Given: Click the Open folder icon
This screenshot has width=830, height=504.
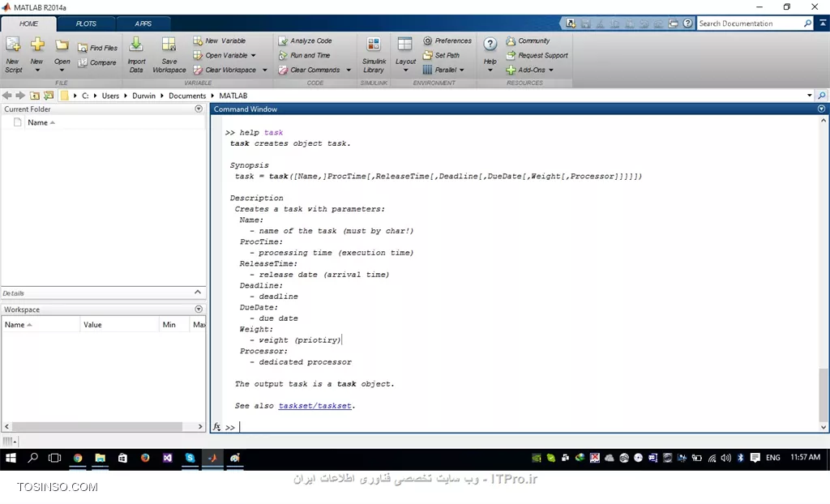Looking at the screenshot, I should tap(62, 45).
